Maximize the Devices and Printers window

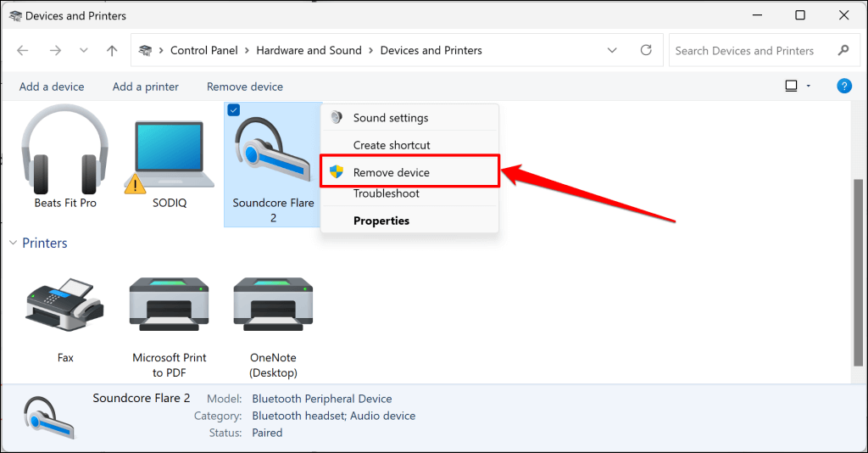pos(800,15)
